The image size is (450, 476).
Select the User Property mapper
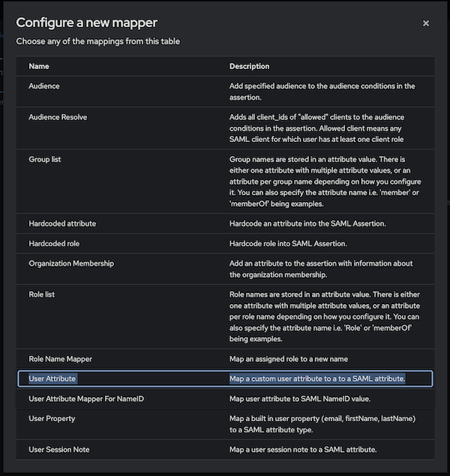(53, 418)
